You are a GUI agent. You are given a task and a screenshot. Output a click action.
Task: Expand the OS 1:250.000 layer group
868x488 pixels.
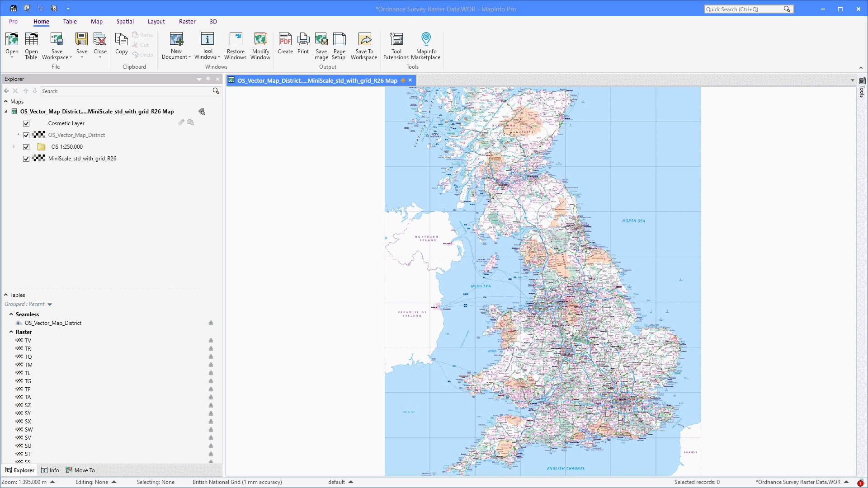[14, 146]
